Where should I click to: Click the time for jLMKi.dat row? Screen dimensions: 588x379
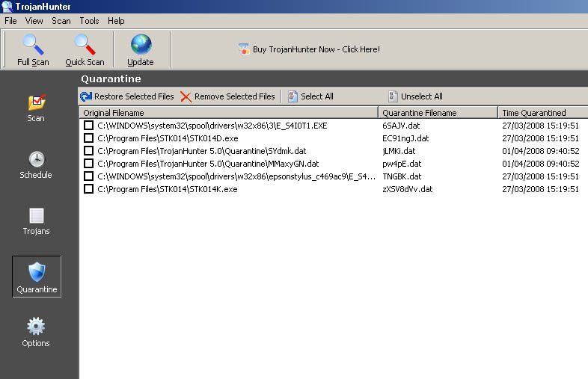coord(541,151)
